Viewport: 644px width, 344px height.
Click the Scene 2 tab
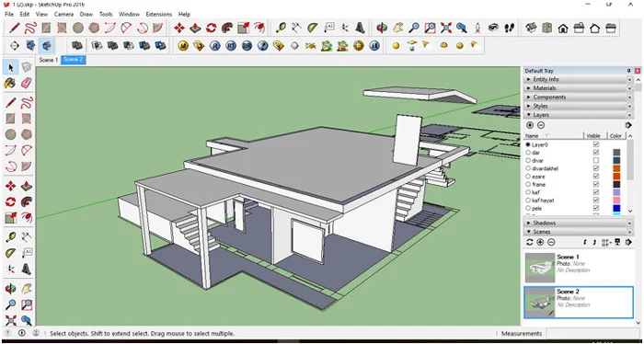pos(73,60)
